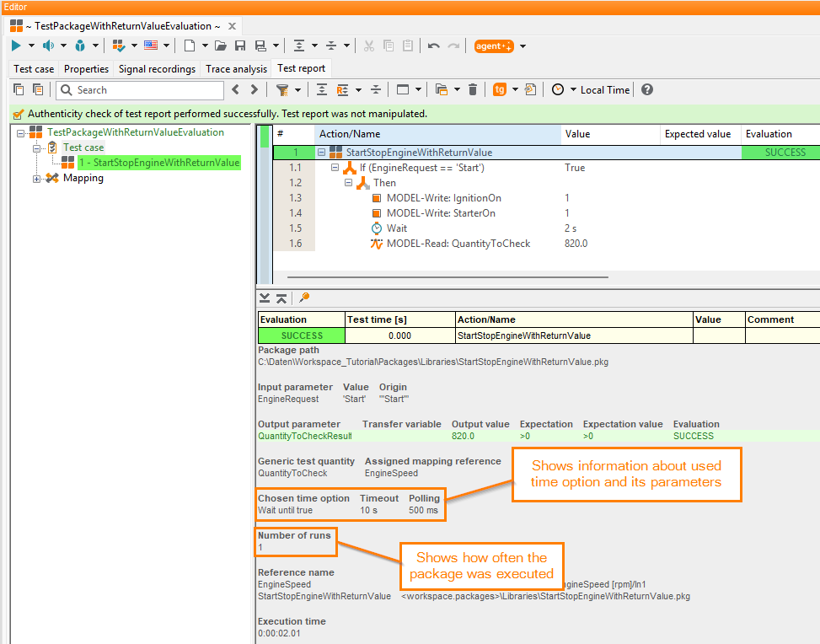Viewport: 820px width, 644px height.
Task: Select the Mapping tree item
Action: (x=83, y=178)
